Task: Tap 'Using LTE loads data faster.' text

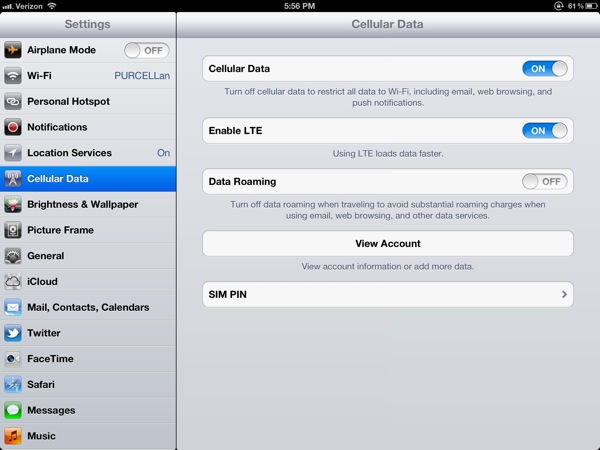Action: tap(388, 154)
